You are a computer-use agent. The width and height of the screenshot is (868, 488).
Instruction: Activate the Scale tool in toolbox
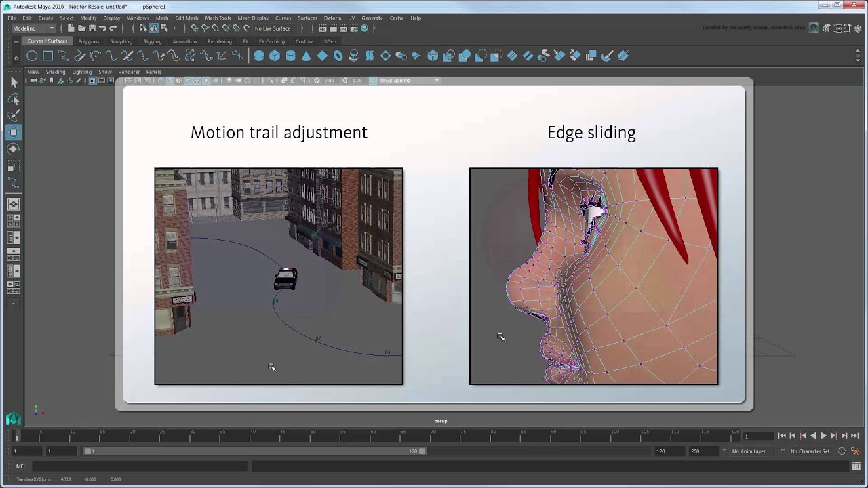coord(14,166)
